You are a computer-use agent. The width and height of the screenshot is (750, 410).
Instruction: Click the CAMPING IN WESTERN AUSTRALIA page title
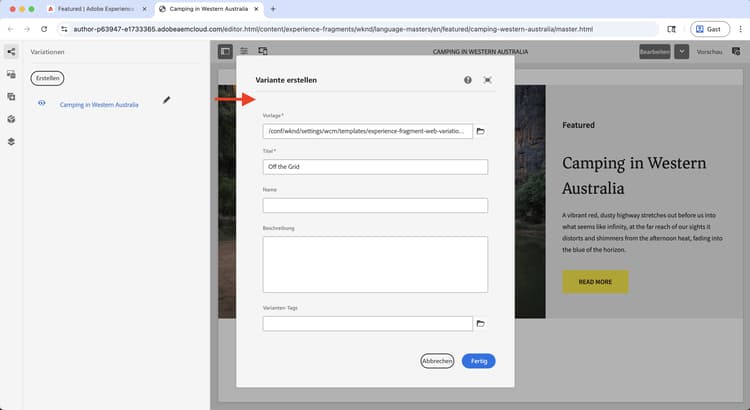[480, 52]
